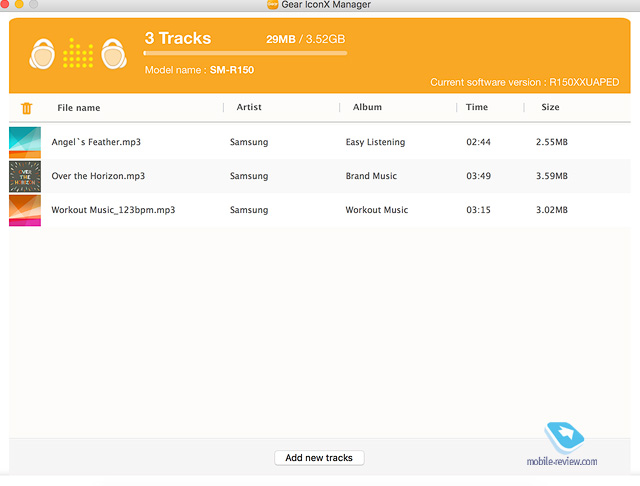
Task: Sort by the File name column header
Action: pyautogui.click(x=79, y=108)
